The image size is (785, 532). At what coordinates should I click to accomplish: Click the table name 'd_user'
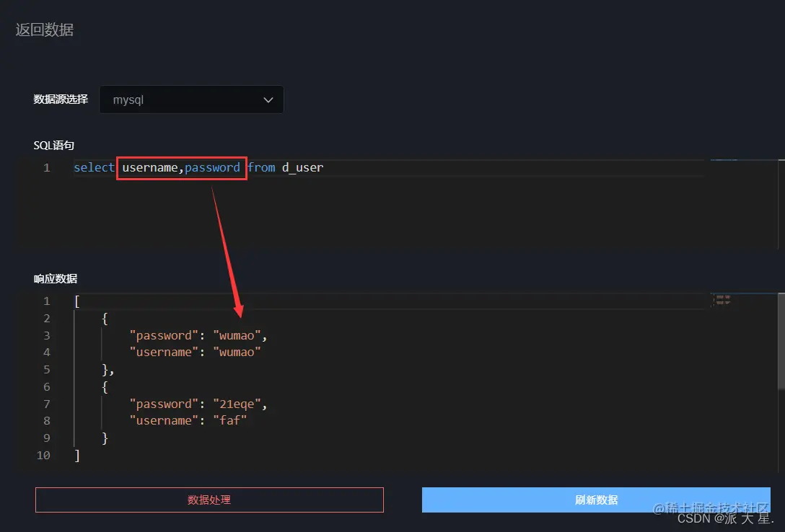coord(302,167)
